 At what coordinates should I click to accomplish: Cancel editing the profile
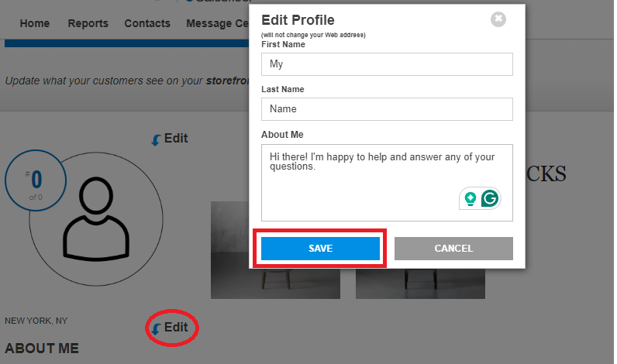click(x=453, y=249)
